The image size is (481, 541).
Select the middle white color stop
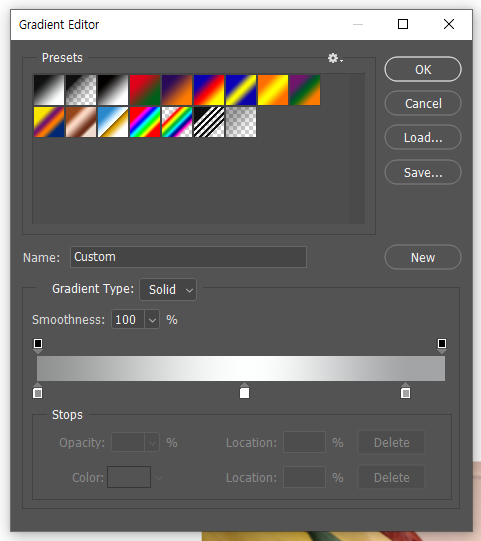point(244,391)
